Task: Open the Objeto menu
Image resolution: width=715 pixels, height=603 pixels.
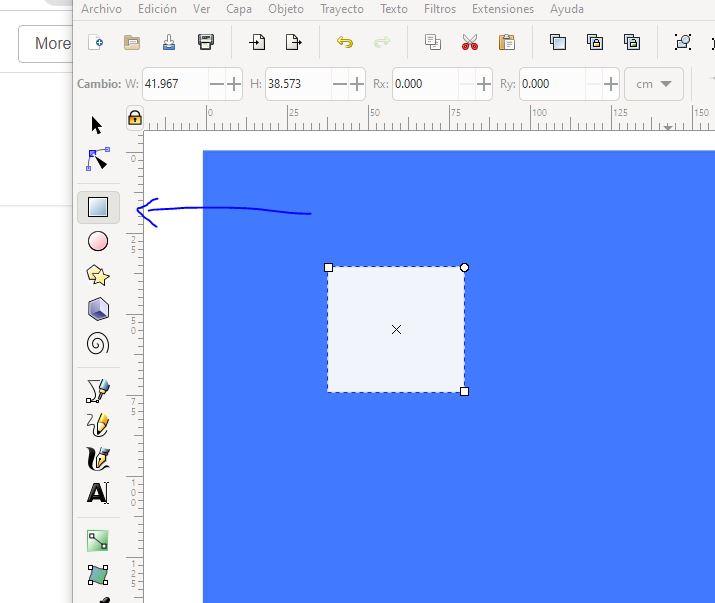Action: [286, 9]
